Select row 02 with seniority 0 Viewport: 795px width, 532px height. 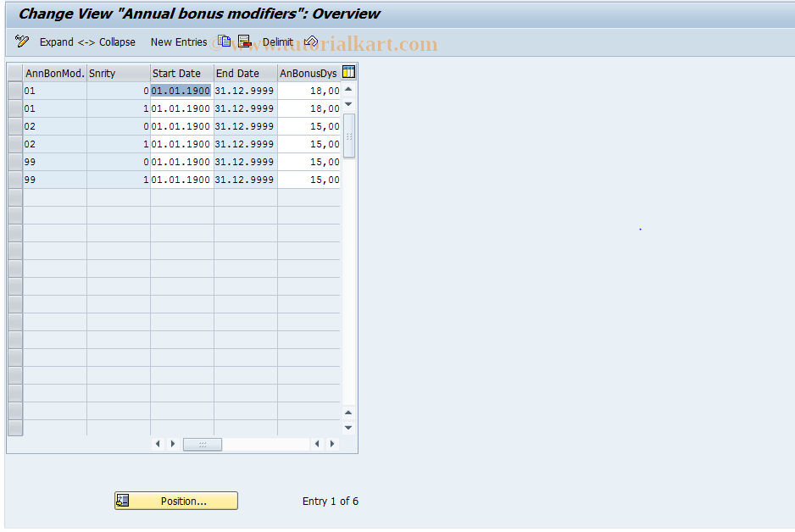(x=15, y=126)
